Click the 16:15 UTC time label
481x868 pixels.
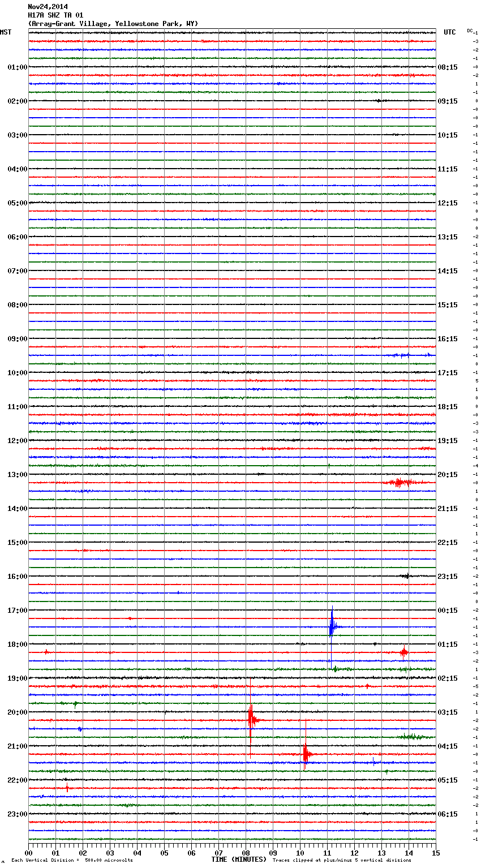[448, 339]
